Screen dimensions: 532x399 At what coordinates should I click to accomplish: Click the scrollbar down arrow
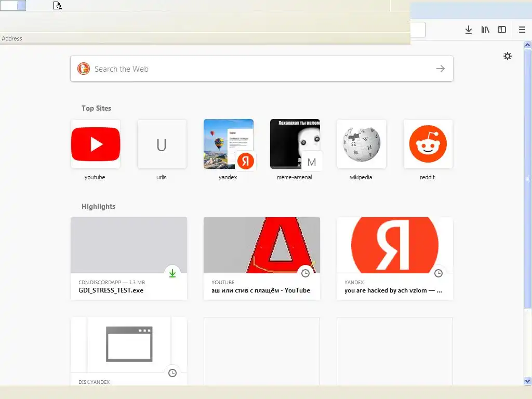[527, 381]
